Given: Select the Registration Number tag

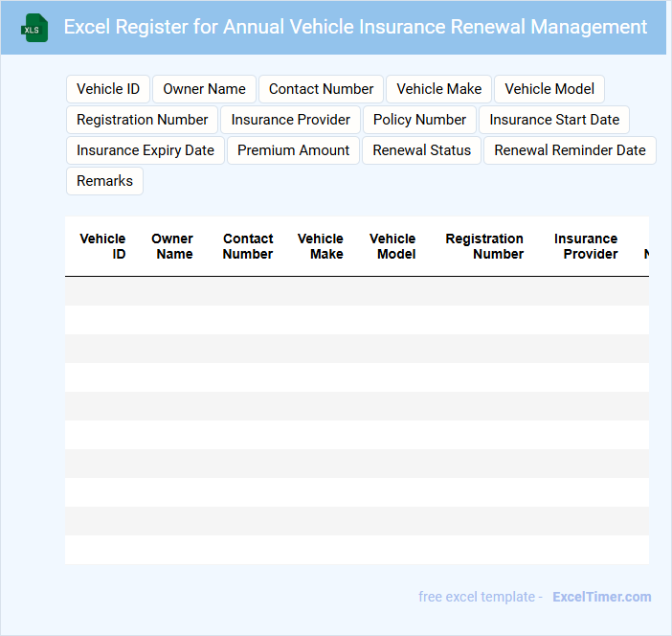Looking at the screenshot, I should click(x=143, y=120).
